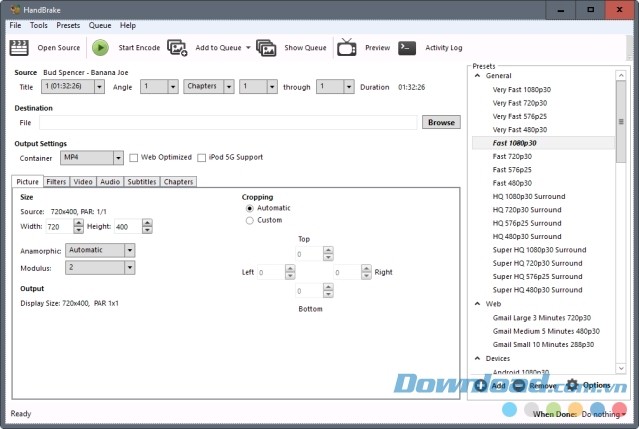The image size is (639, 429).
Task: Click the Activity Log terminal icon
Action: pyautogui.click(x=407, y=48)
